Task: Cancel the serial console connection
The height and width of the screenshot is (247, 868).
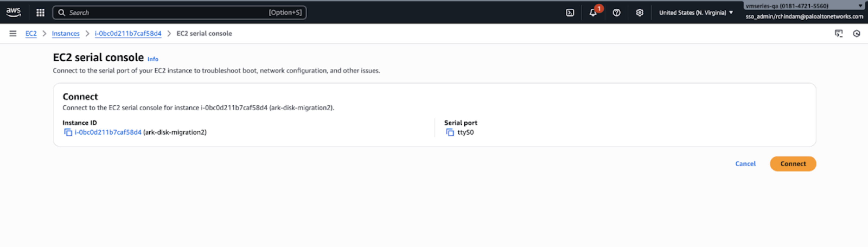Action: tap(745, 164)
